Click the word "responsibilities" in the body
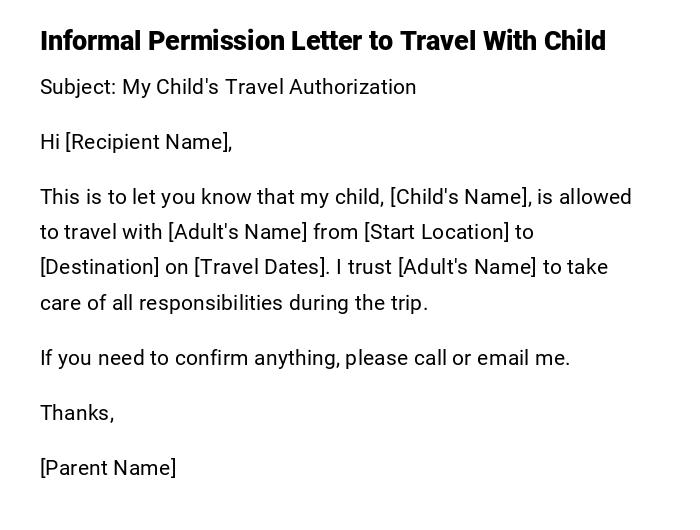This screenshot has height=530, width=700. (x=211, y=303)
